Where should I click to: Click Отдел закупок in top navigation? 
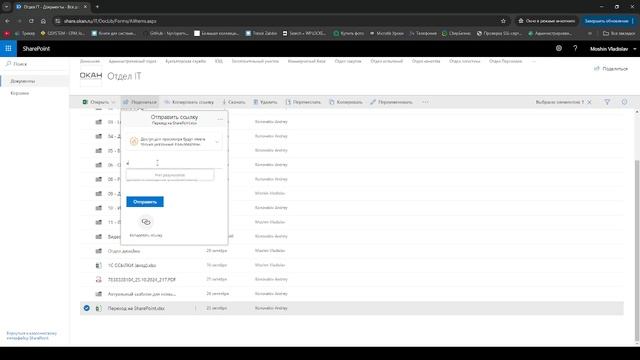tap(348, 61)
